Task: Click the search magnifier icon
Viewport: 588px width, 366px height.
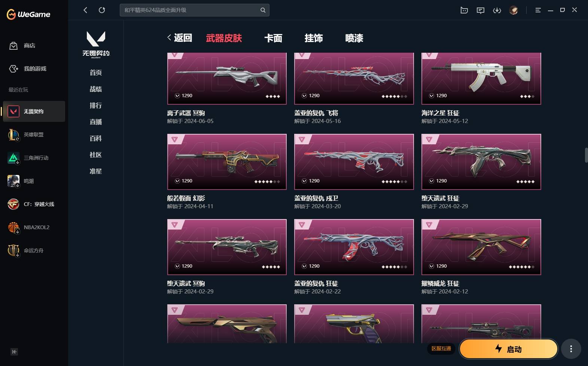Action: tap(263, 10)
